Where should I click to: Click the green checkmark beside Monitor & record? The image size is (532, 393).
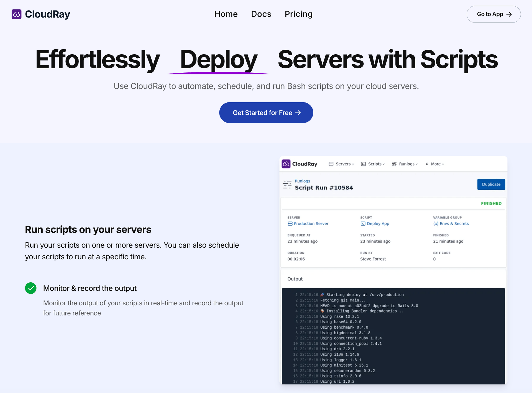point(31,288)
